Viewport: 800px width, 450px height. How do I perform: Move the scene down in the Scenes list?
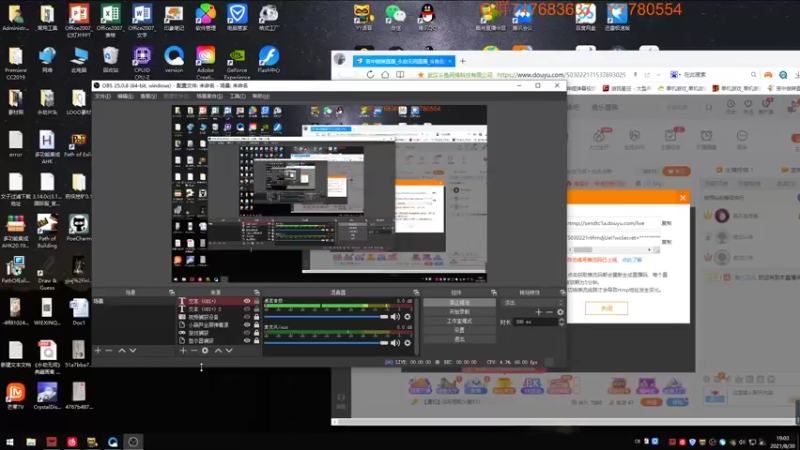pyautogui.click(x=133, y=351)
